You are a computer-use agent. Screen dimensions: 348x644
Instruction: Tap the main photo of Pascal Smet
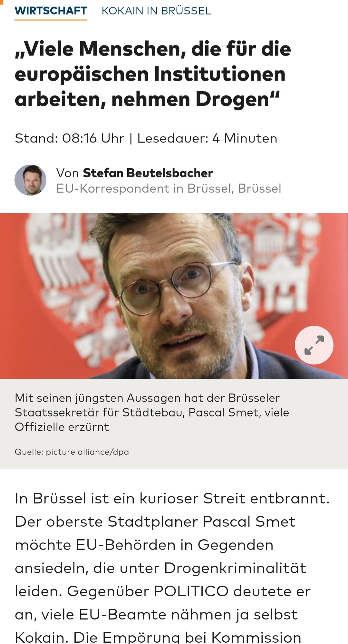pos(174,296)
